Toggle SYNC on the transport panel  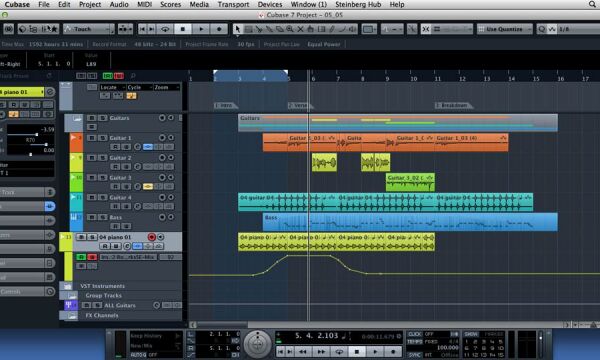coord(414,355)
